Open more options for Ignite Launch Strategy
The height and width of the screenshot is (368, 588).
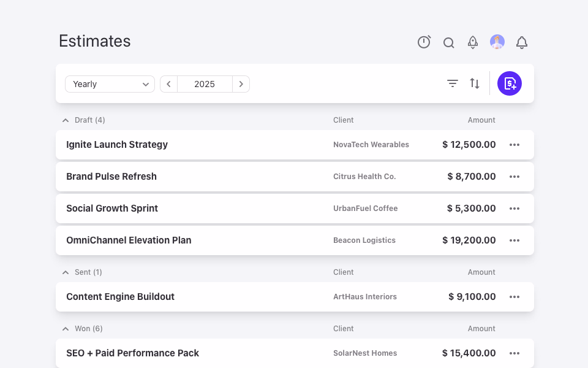pos(514,145)
